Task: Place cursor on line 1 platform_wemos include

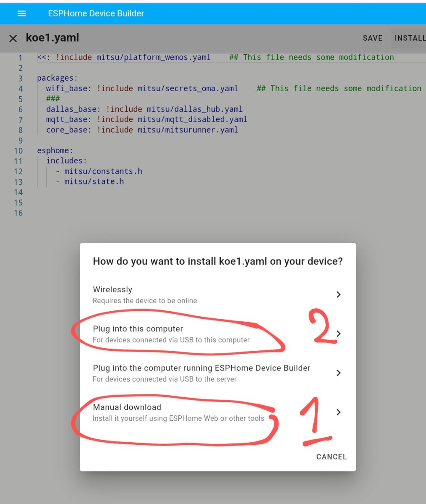Action: [x=124, y=57]
